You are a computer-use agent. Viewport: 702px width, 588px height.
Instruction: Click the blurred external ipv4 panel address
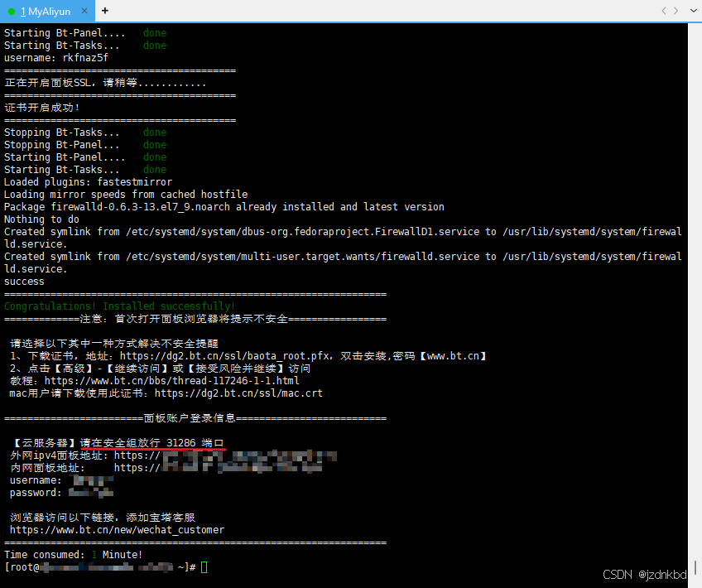click(x=249, y=455)
